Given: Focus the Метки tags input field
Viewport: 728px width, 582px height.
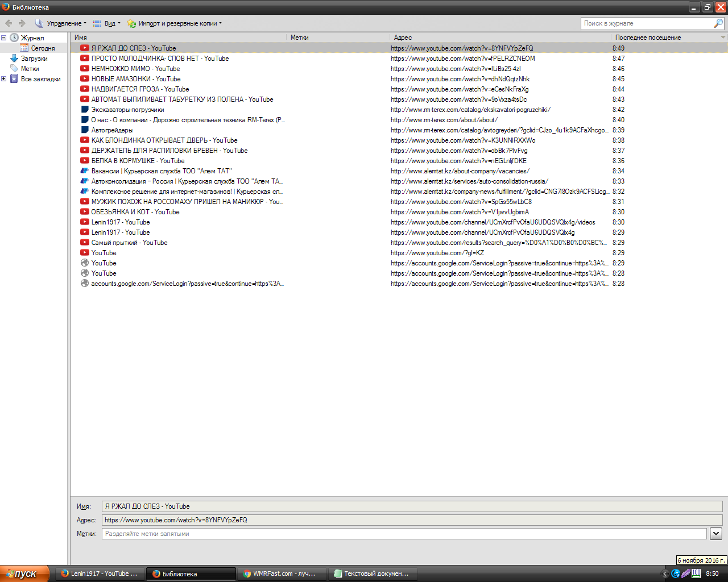Looking at the screenshot, I should 404,534.
